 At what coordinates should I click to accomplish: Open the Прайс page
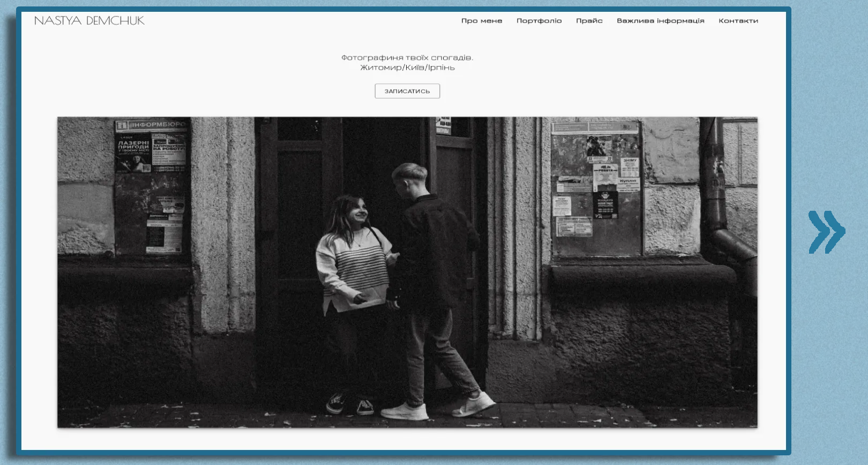589,21
